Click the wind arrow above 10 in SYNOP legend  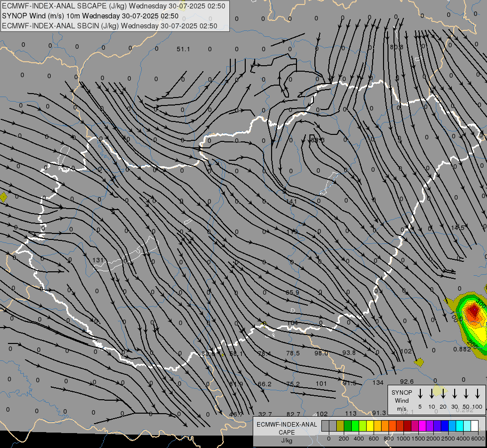coord(431,393)
